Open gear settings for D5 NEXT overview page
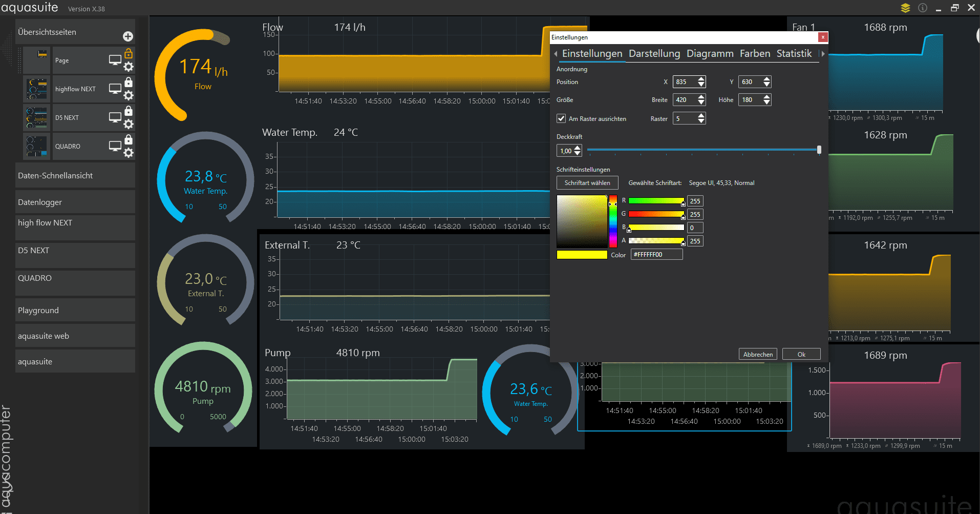Viewport: 980px width, 514px height. click(x=129, y=124)
